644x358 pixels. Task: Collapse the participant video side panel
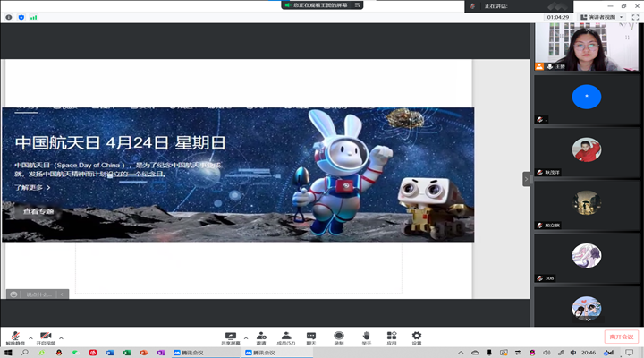pos(527,178)
